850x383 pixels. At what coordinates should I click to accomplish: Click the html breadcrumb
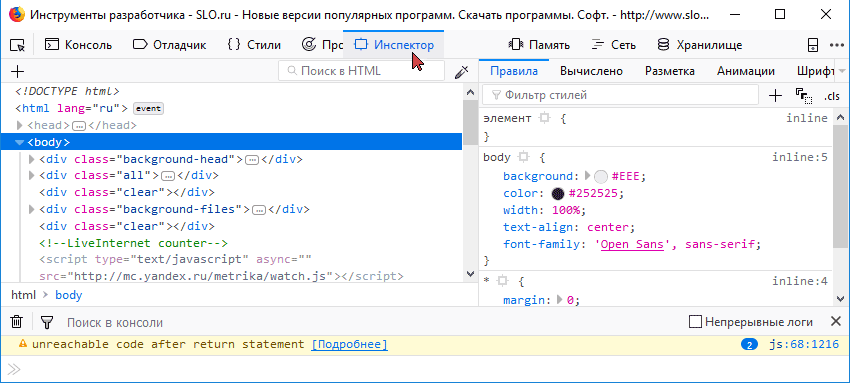point(23,295)
